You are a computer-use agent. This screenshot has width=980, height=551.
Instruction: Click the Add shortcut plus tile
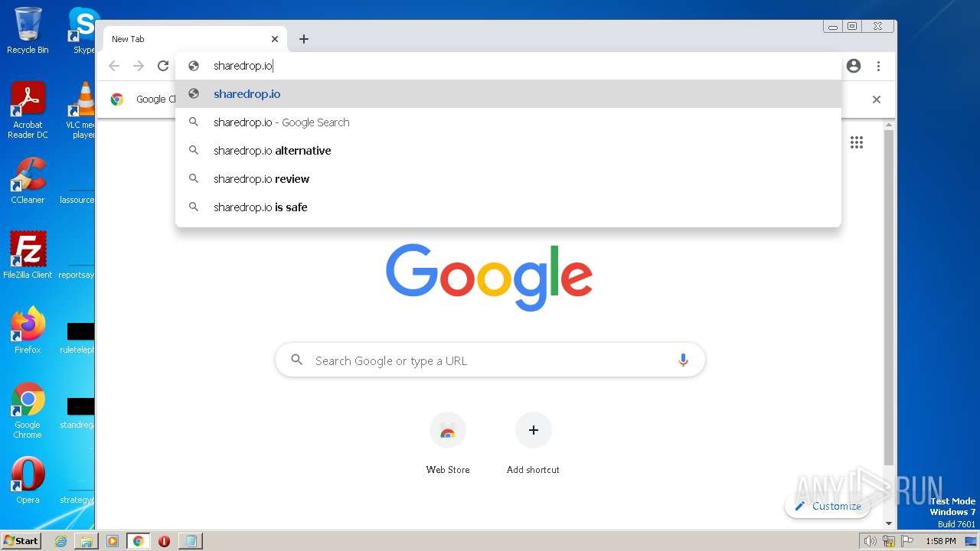[534, 430]
